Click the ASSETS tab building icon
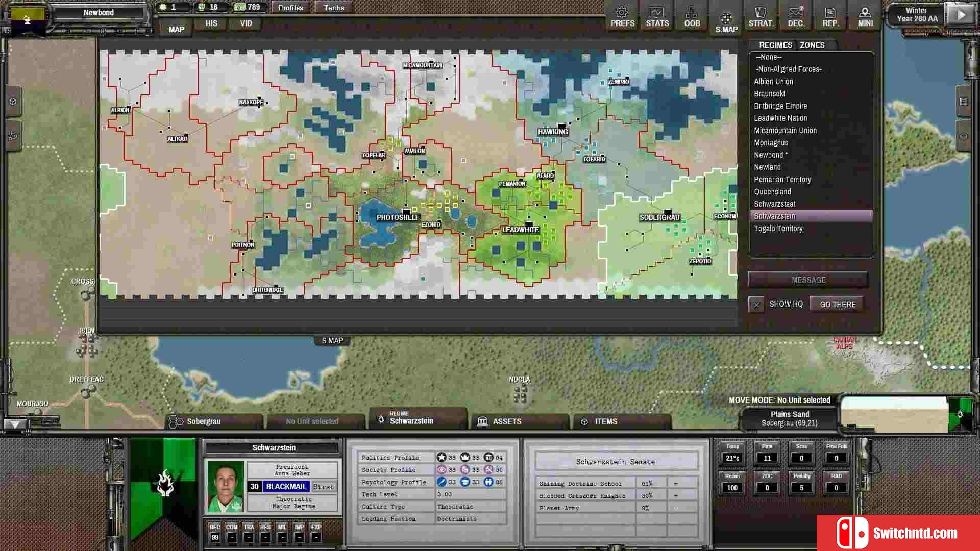The height and width of the screenshot is (551, 980). pos(482,421)
